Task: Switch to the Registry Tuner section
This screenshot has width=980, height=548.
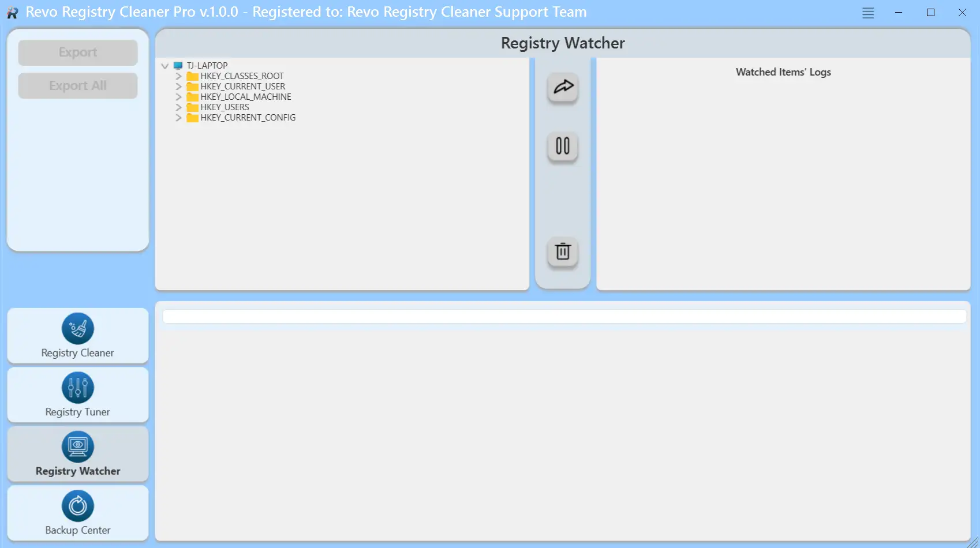Action: pos(78,395)
